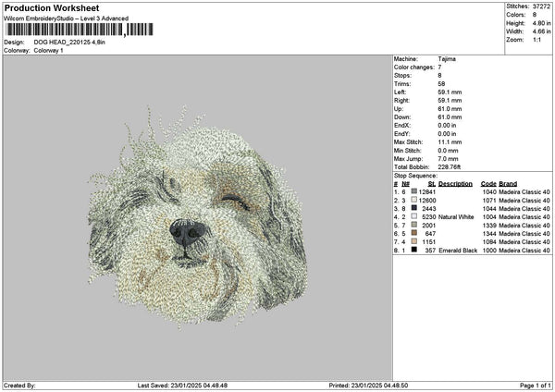The height and width of the screenshot is (392, 555).
Task: Click the St. column header
Action: 431,183
